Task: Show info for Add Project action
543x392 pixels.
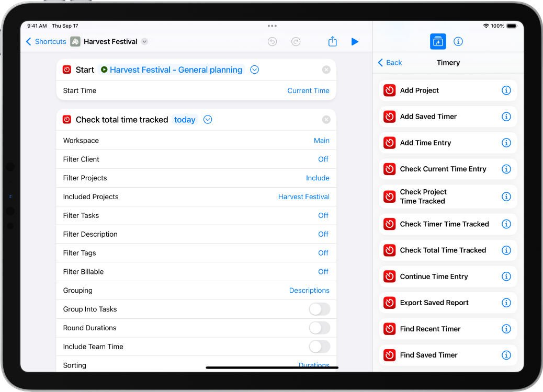Action: pyautogui.click(x=506, y=90)
